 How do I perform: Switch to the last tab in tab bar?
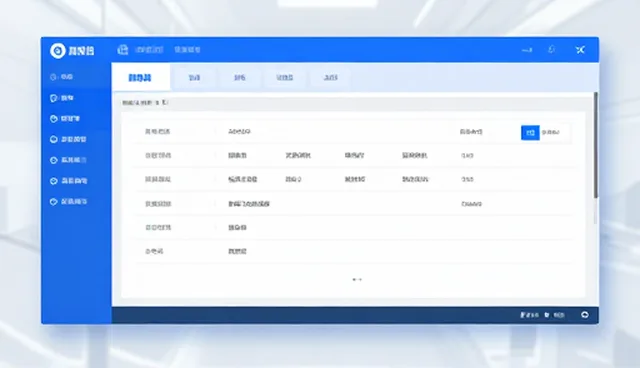(x=330, y=78)
